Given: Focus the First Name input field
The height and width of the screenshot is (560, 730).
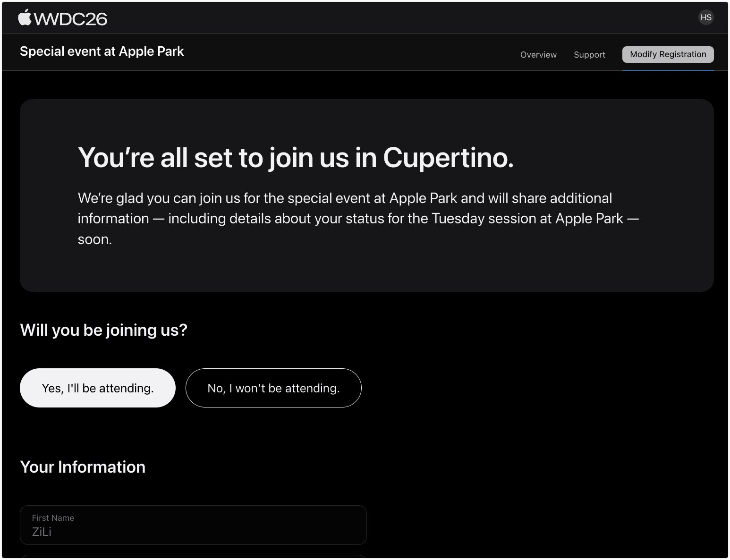Looking at the screenshot, I should 193,525.
